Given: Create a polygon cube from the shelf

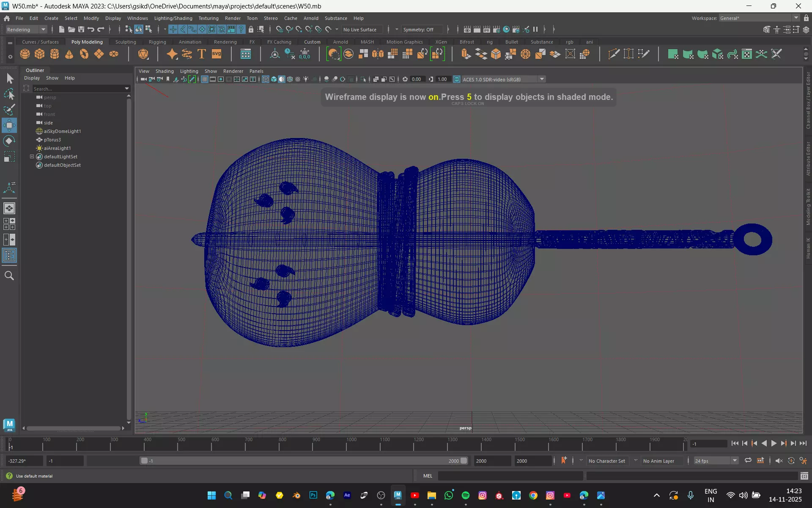Looking at the screenshot, I should 40,54.
